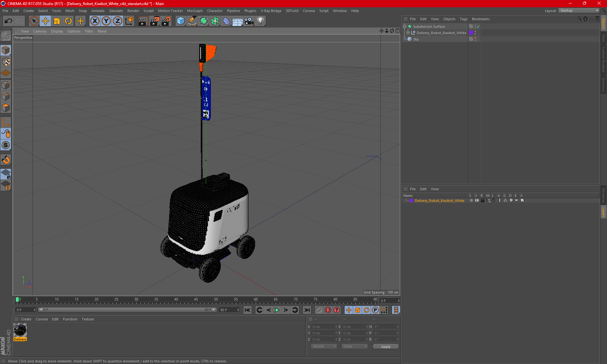Click the timeline preview range slider
Viewport: 607px width, 364px height.
(x=127, y=310)
